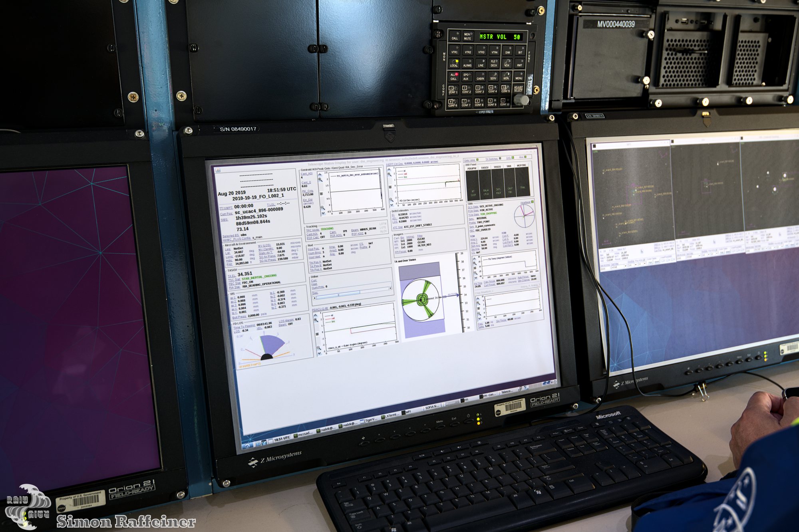Screen dimensions: 799x532
Task: Click the down arrow beside the Chop Waveform plot
Action: point(479,318)
